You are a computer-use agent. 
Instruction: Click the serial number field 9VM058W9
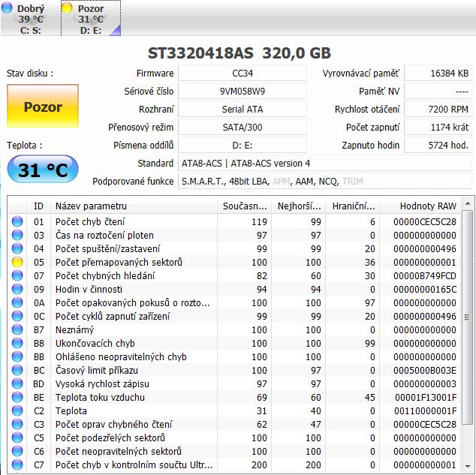243,91
